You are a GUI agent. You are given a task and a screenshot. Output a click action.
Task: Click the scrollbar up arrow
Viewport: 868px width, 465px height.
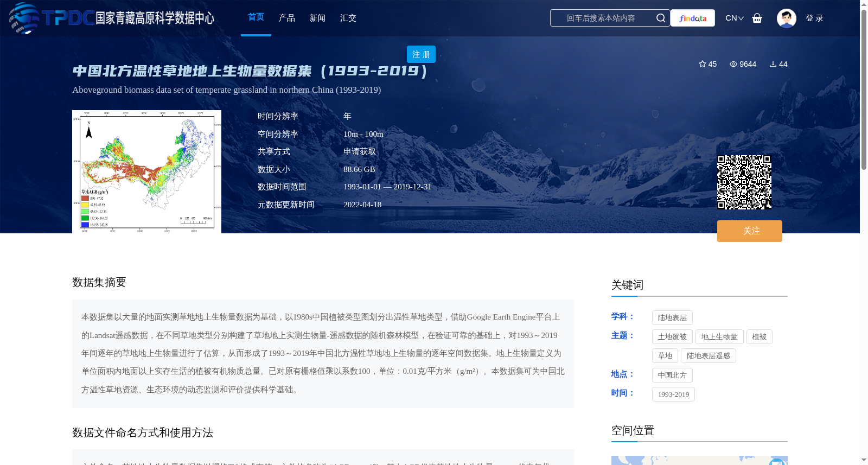click(x=864, y=4)
